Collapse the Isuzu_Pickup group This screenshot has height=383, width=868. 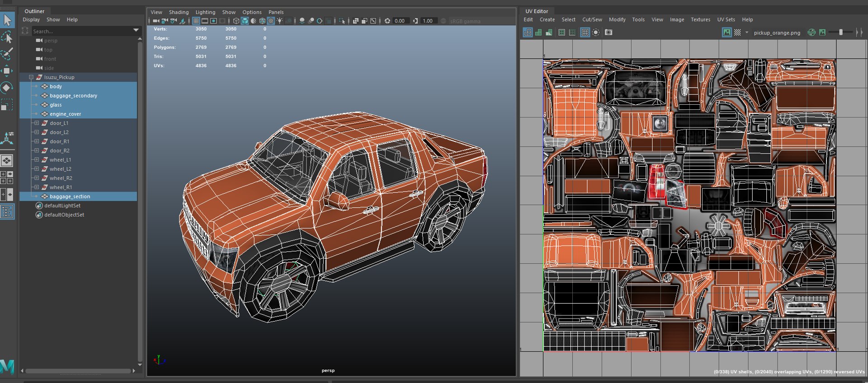pyautogui.click(x=31, y=77)
